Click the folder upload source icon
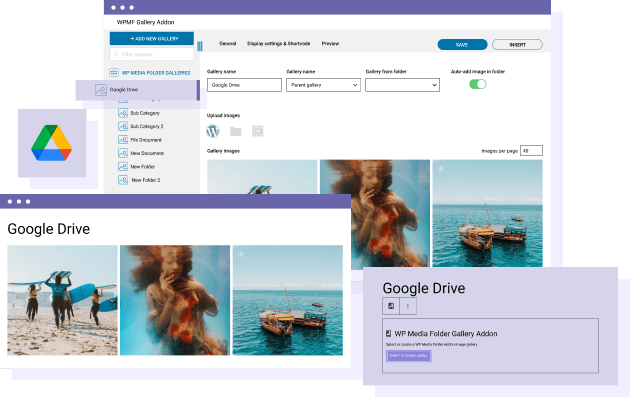Image resolution: width=630 pixels, height=397 pixels. click(235, 131)
